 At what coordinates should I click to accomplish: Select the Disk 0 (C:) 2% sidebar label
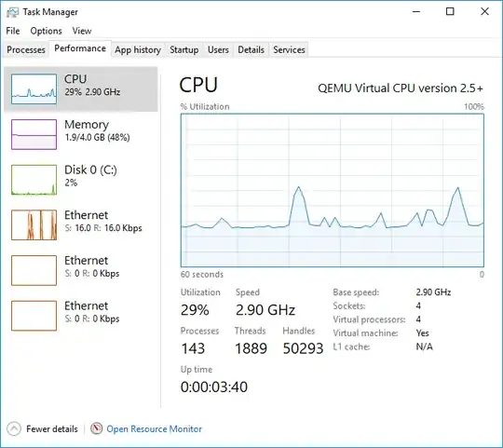(90, 176)
